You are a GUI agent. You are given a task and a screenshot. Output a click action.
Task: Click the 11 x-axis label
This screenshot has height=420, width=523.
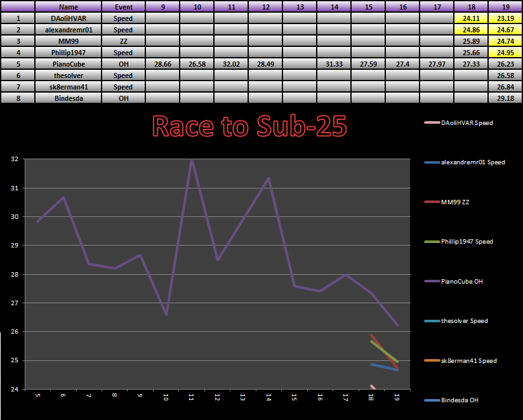click(x=192, y=397)
